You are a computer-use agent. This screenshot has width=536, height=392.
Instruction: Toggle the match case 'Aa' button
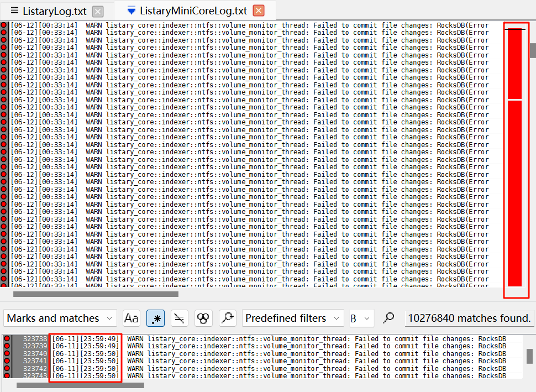pyautogui.click(x=132, y=318)
